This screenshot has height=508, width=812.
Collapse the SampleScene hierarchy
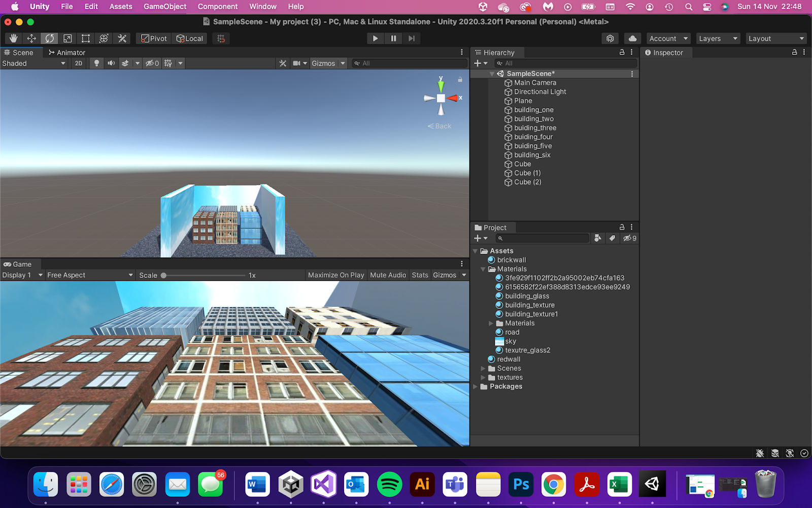[x=492, y=74]
